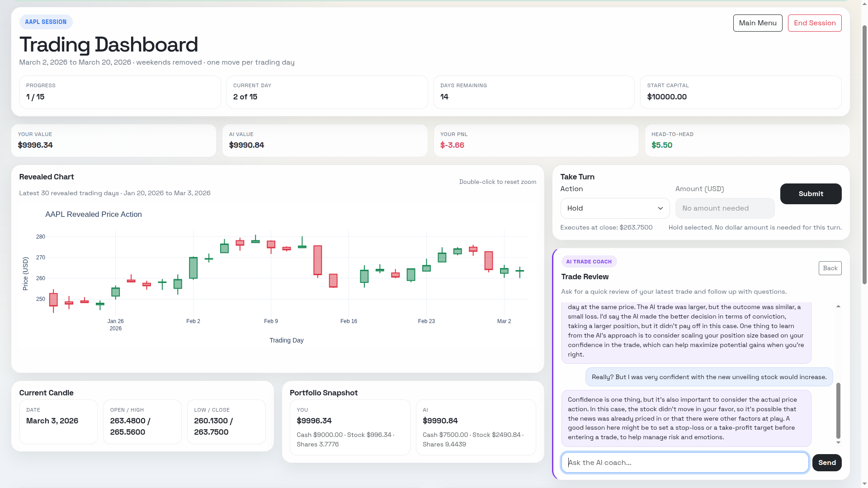Click the Back button in Trade Review
Viewport: 868px width, 488px height.
pyautogui.click(x=830, y=268)
